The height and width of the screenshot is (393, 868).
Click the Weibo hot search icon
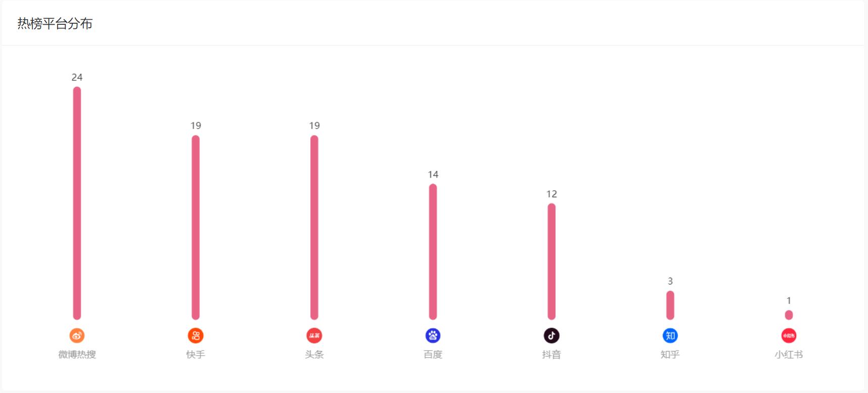77,335
